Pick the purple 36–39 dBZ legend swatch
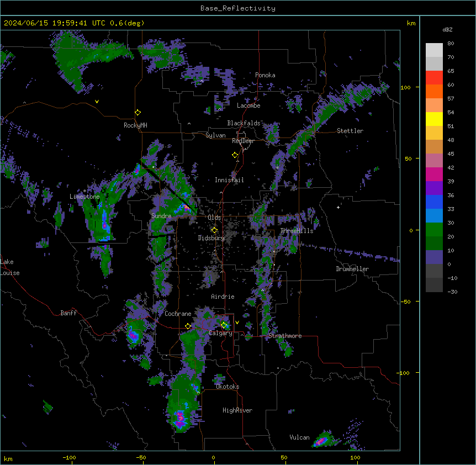Viewport: 476px width, 465px height. coord(434,188)
